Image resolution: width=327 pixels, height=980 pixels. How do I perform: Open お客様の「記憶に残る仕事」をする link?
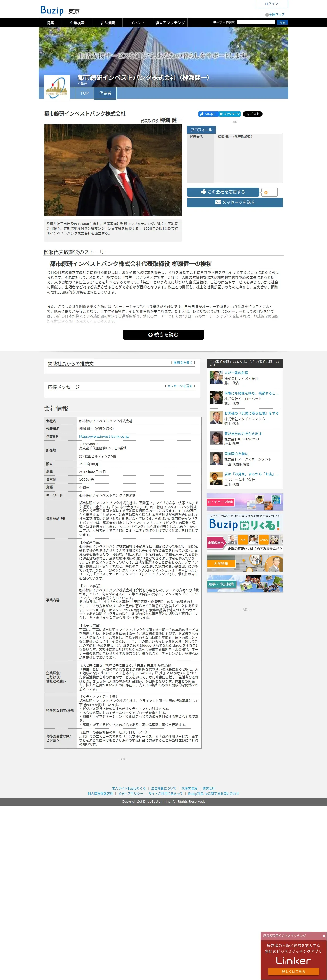[251, 413]
